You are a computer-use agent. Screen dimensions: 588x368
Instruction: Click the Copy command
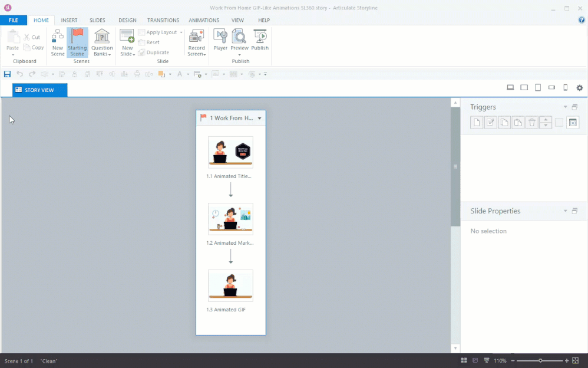(x=33, y=47)
